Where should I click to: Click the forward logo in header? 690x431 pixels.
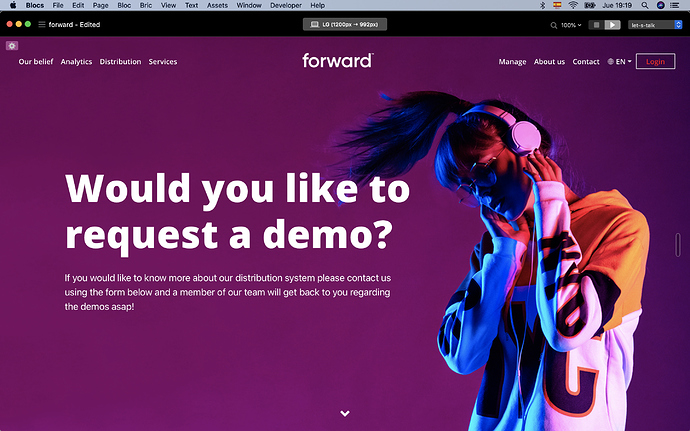click(337, 60)
